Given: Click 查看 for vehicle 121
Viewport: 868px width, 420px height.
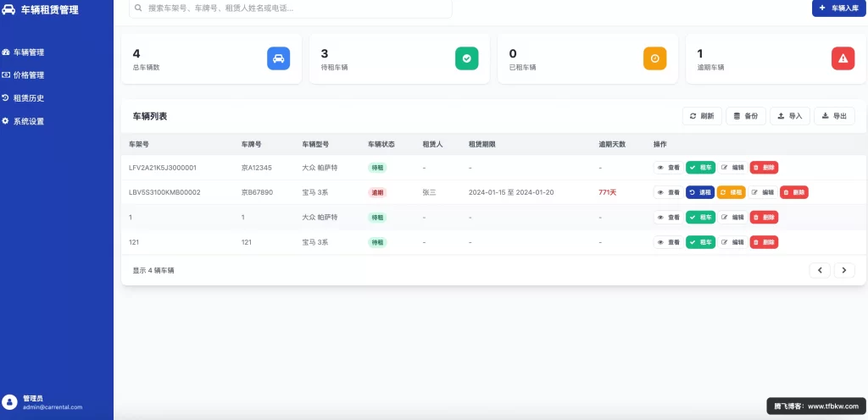Looking at the screenshot, I should pyautogui.click(x=668, y=242).
